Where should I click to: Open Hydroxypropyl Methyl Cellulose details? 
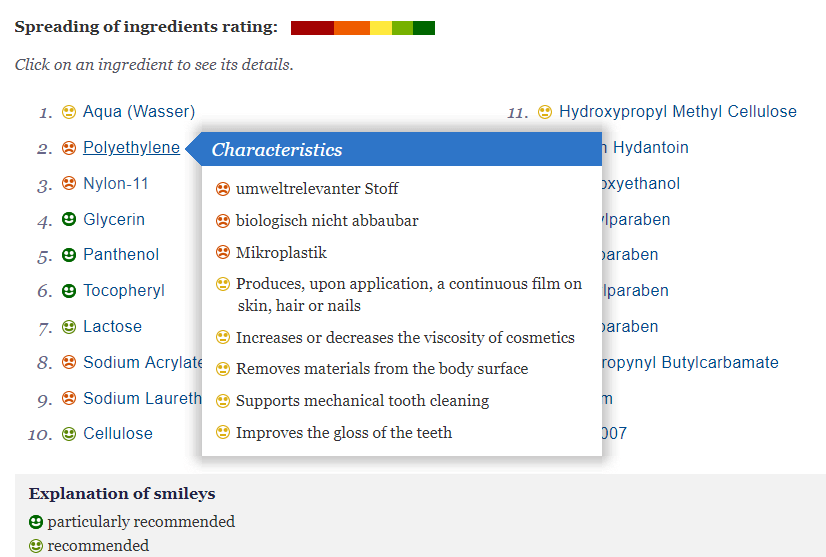[x=678, y=112]
